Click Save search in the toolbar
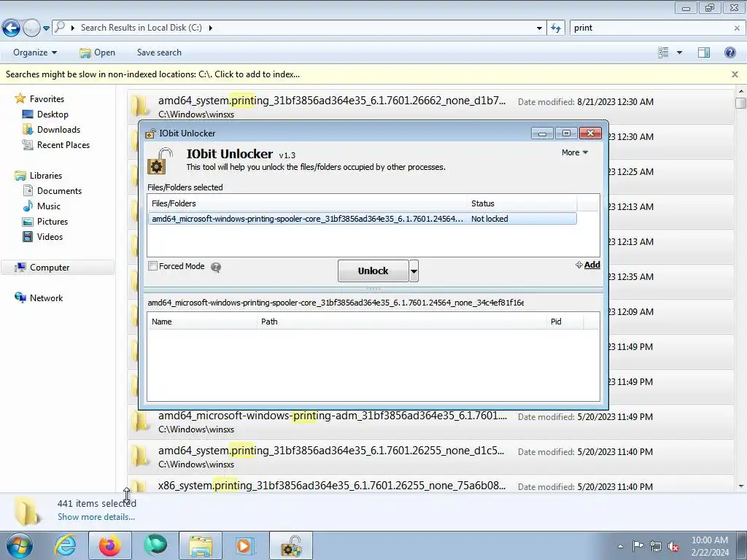 point(159,52)
